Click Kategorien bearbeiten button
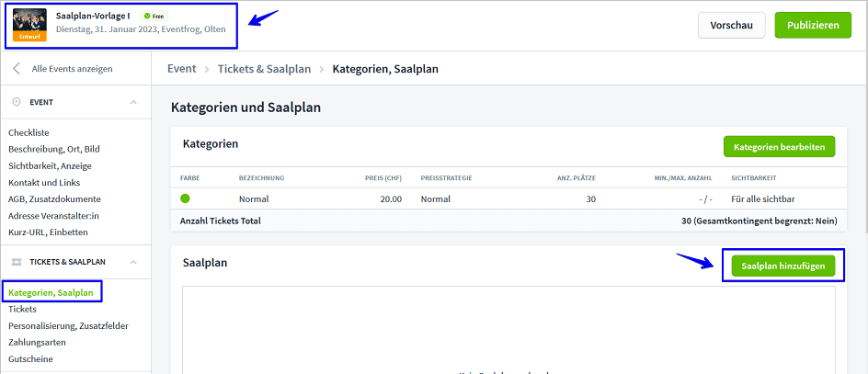Image resolution: width=868 pixels, height=374 pixels. click(779, 147)
